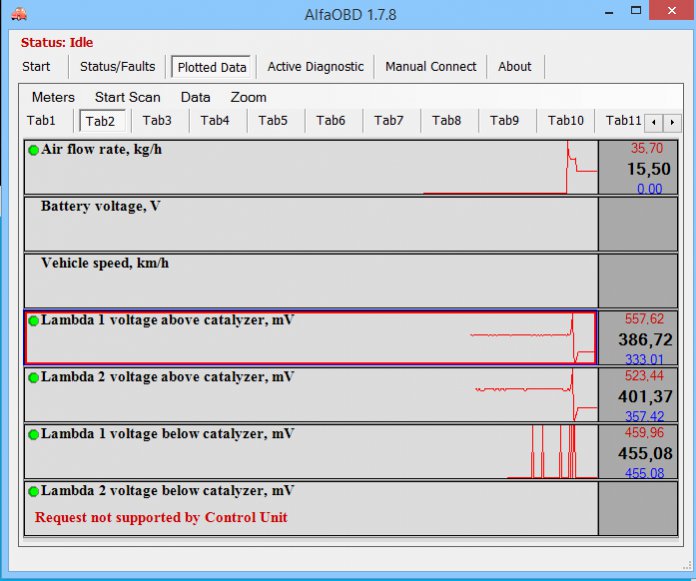Switch to the Active Diagnostic tab
This screenshot has width=696, height=581.
pyautogui.click(x=315, y=67)
